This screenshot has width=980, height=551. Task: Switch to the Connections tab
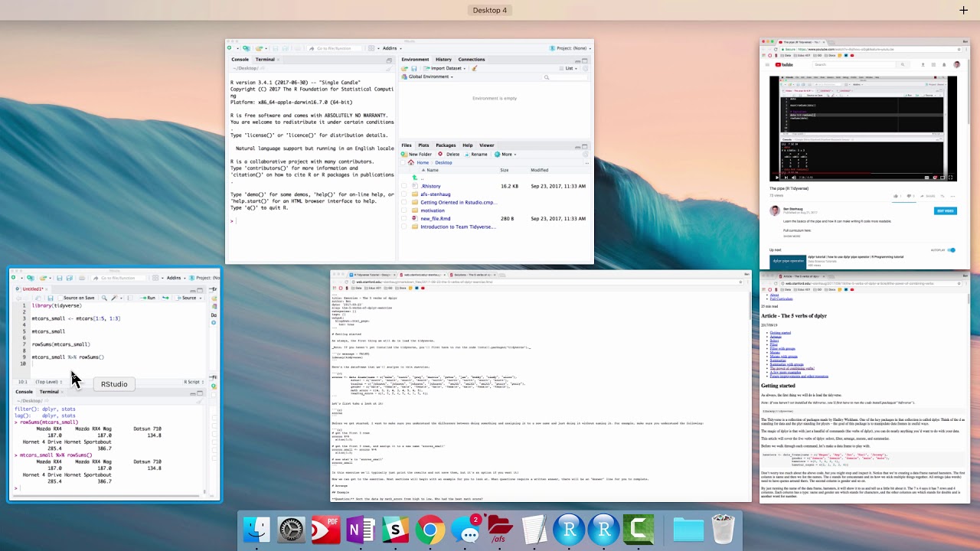[x=472, y=59]
